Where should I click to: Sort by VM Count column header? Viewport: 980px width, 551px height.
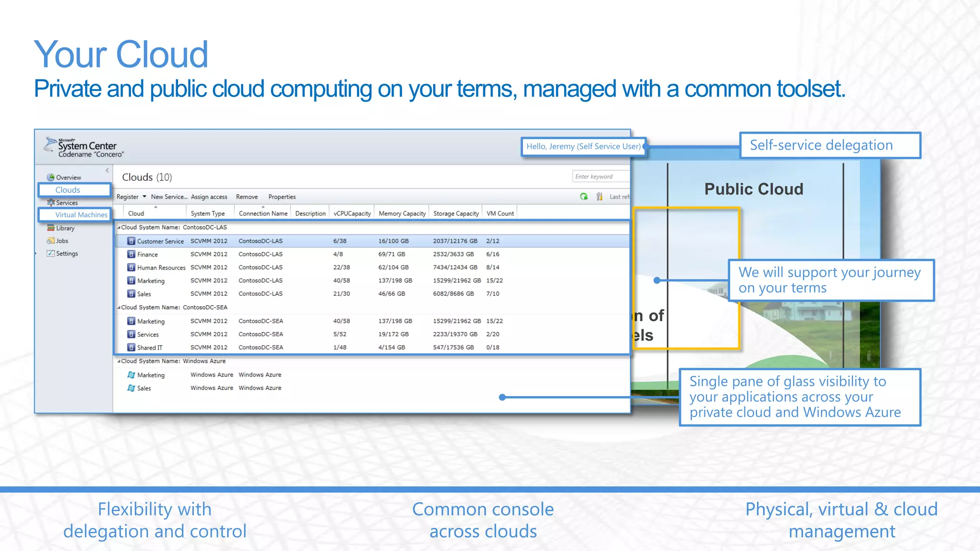pyautogui.click(x=500, y=214)
